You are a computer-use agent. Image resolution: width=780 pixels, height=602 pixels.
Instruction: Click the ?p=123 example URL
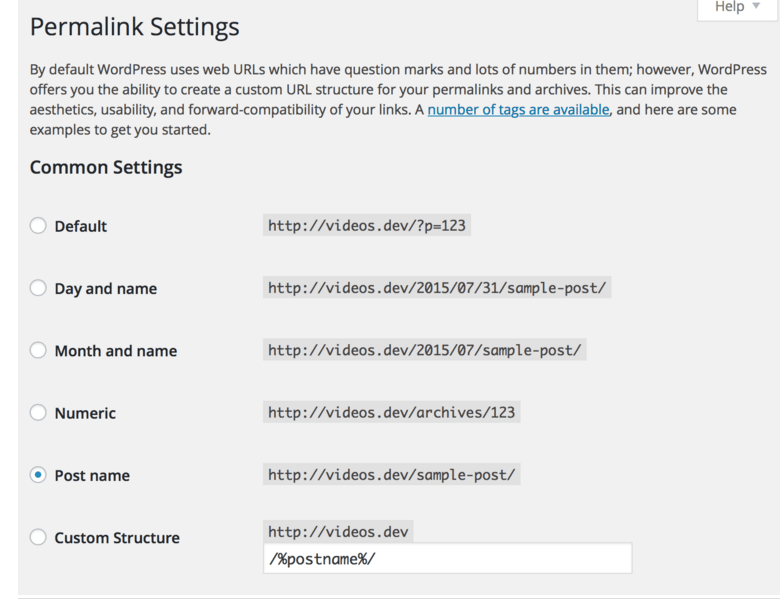click(367, 226)
